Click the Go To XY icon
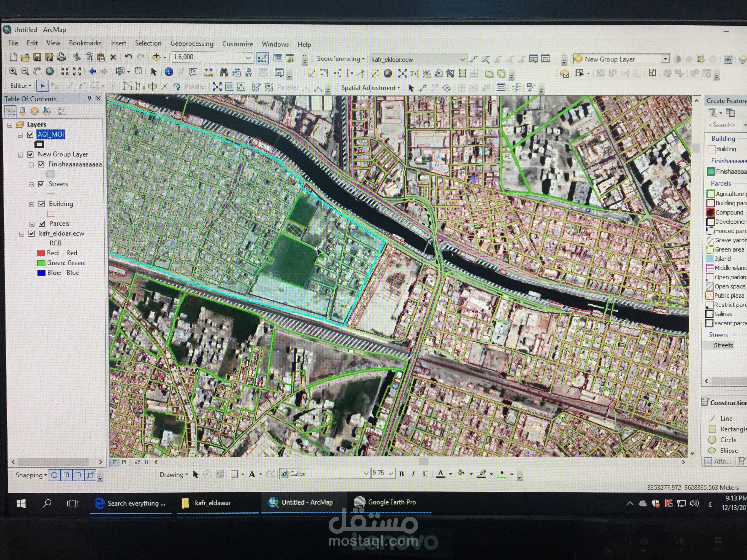 249,72
